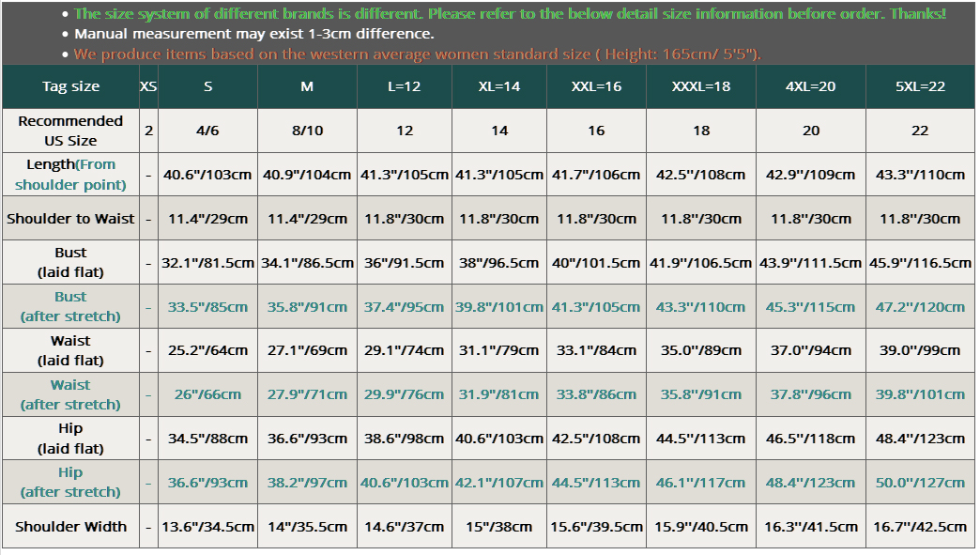Click the 26"/66cm waist after stretch cell
Viewport: 980px width, 555px height.
pyautogui.click(x=207, y=394)
